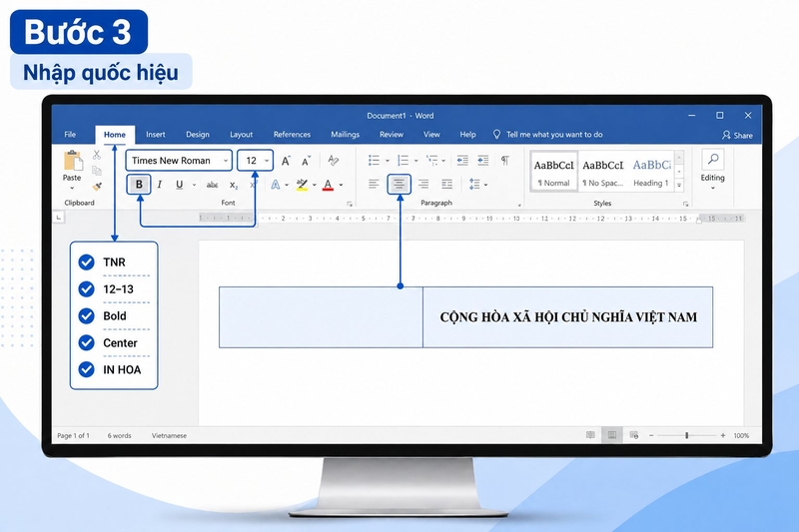Screen dimensions: 799x532
Task: Click Vietnamese language in status bar
Action: (169, 436)
